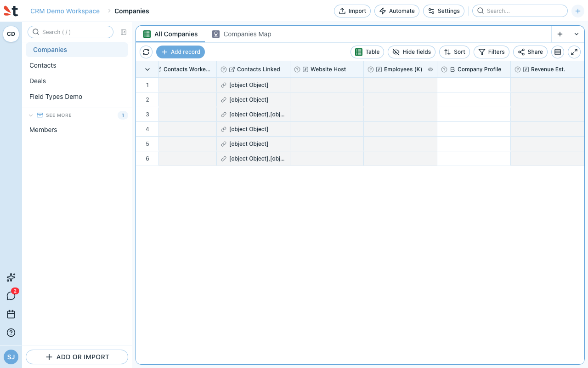Open the Table view type dropdown

pos(367,52)
